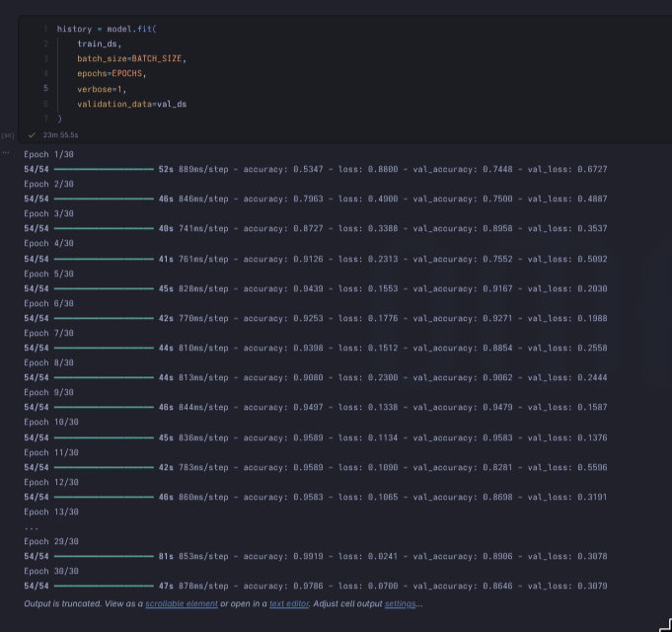Viewport: 672px width, 632px height.
Task: Click val_loss value 0.4887
Action: click(592, 198)
